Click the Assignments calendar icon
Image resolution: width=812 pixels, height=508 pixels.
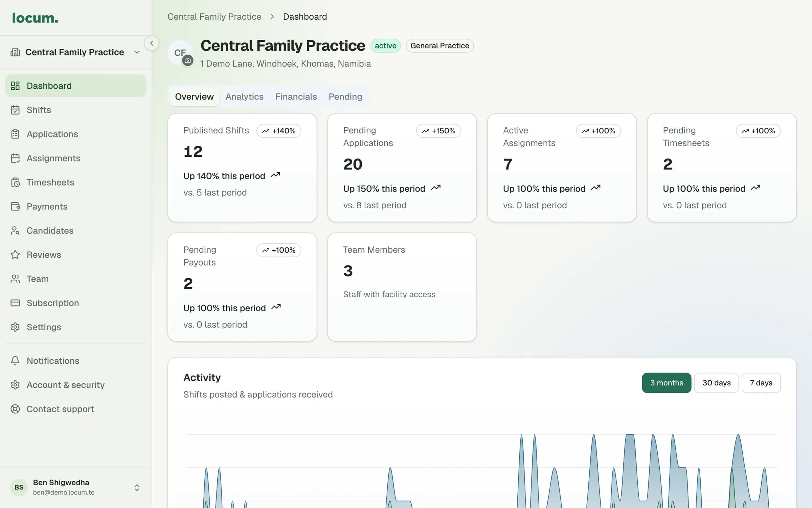pos(15,158)
